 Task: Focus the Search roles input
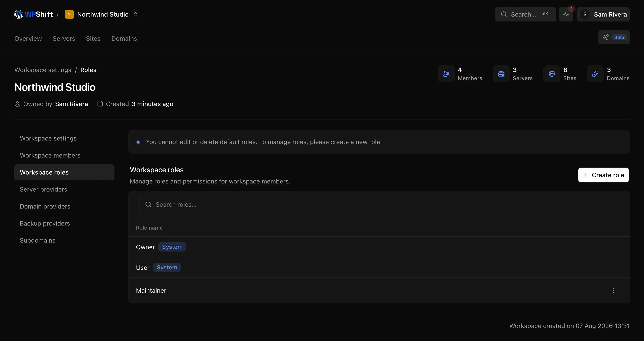(211, 205)
